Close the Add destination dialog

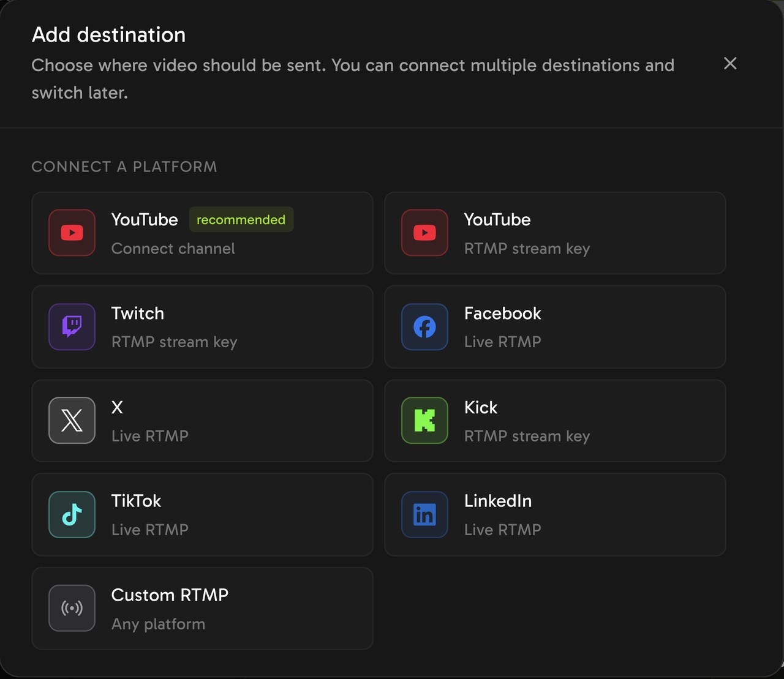(x=730, y=64)
